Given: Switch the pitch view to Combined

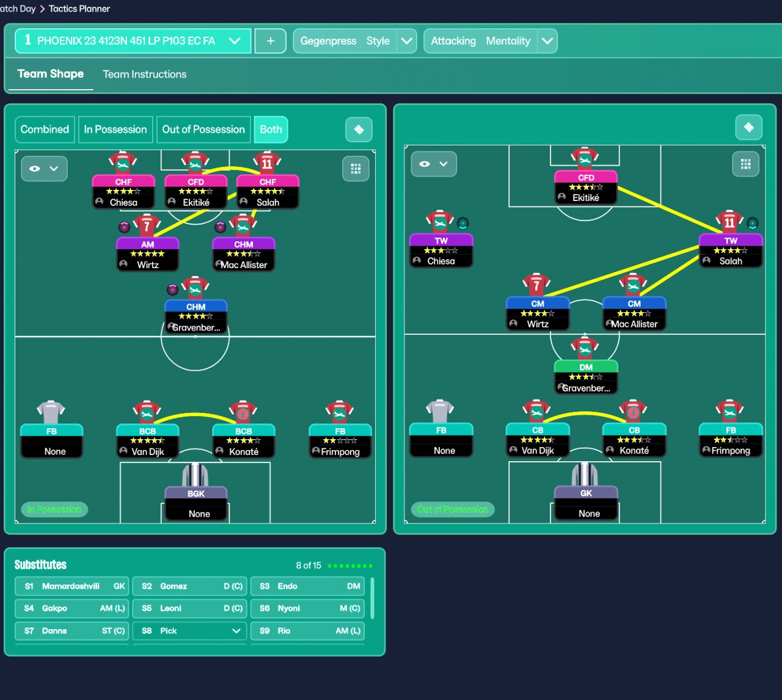Looking at the screenshot, I should coord(45,129).
